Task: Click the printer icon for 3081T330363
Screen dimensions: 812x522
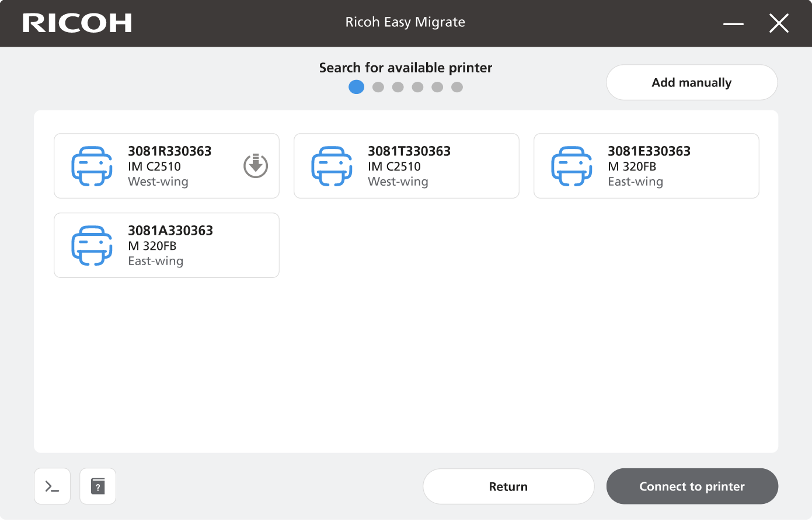Action: [332, 166]
